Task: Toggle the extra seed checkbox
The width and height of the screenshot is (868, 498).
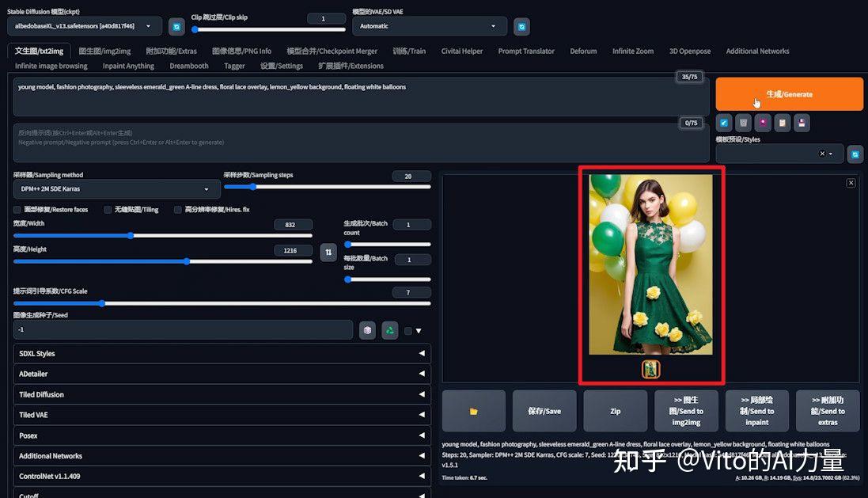Action: (x=408, y=331)
